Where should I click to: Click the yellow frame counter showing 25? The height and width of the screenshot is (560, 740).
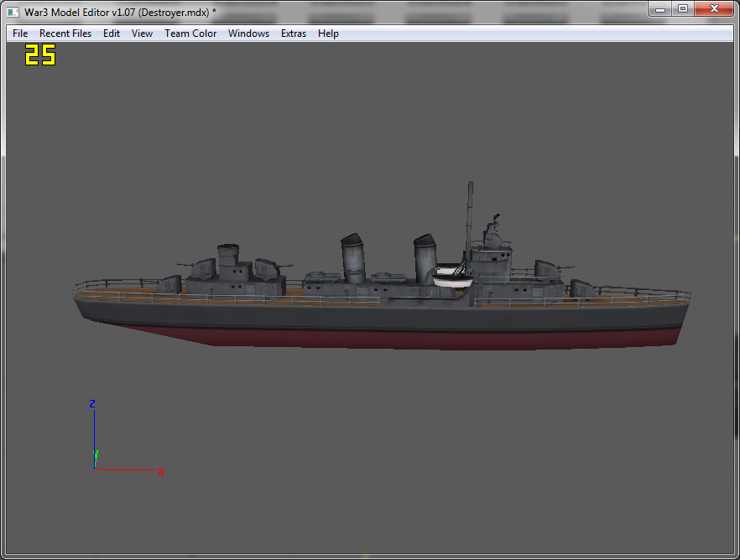pyautogui.click(x=40, y=54)
